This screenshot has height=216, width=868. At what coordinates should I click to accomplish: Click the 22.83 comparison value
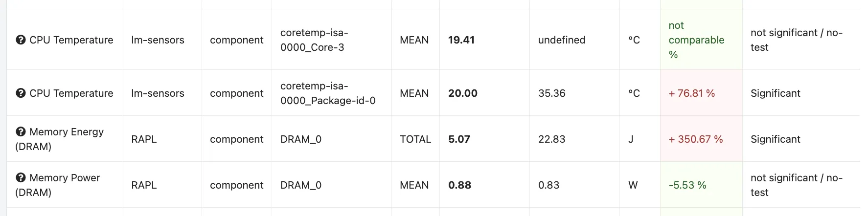pos(551,139)
